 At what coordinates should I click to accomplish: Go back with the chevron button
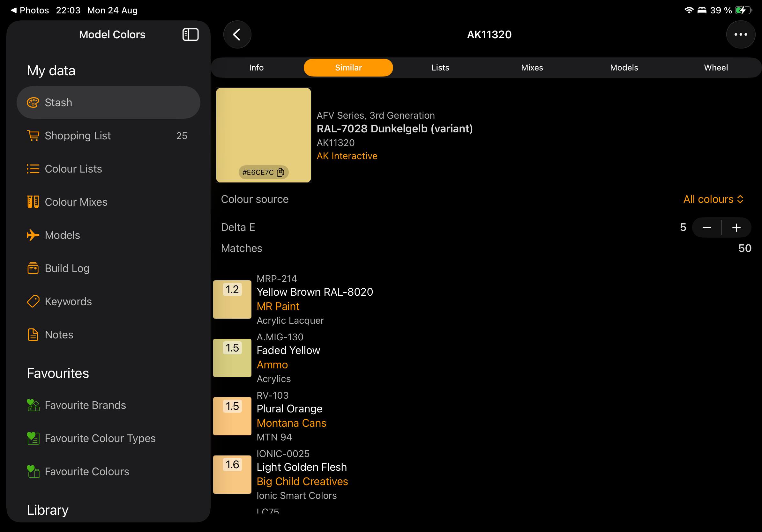pyautogui.click(x=237, y=34)
